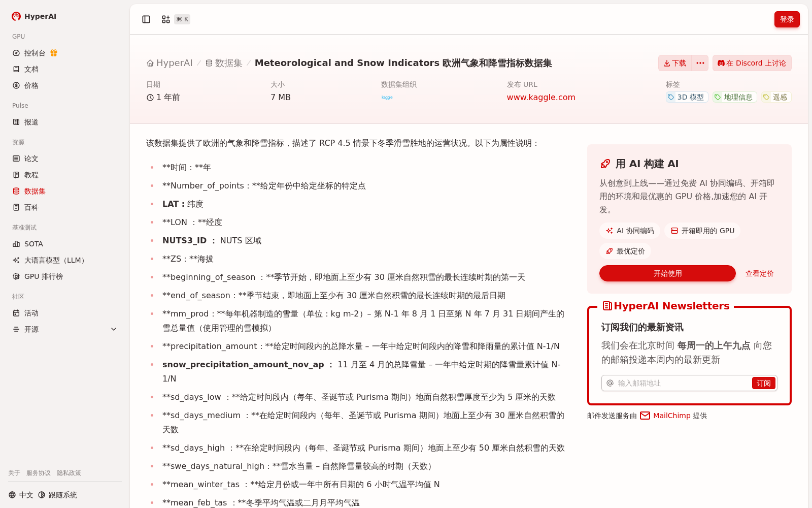Click the newsletter icon by HyperAI Newsletters

(607, 306)
